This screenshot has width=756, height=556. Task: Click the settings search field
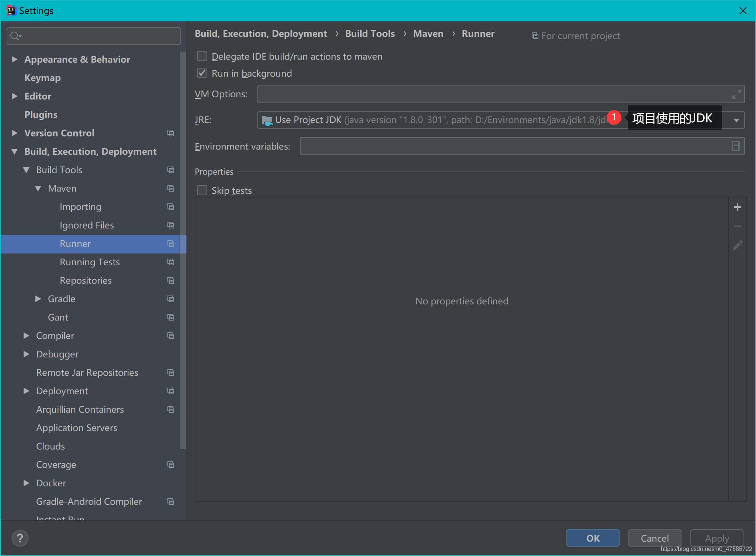tap(94, 36)
